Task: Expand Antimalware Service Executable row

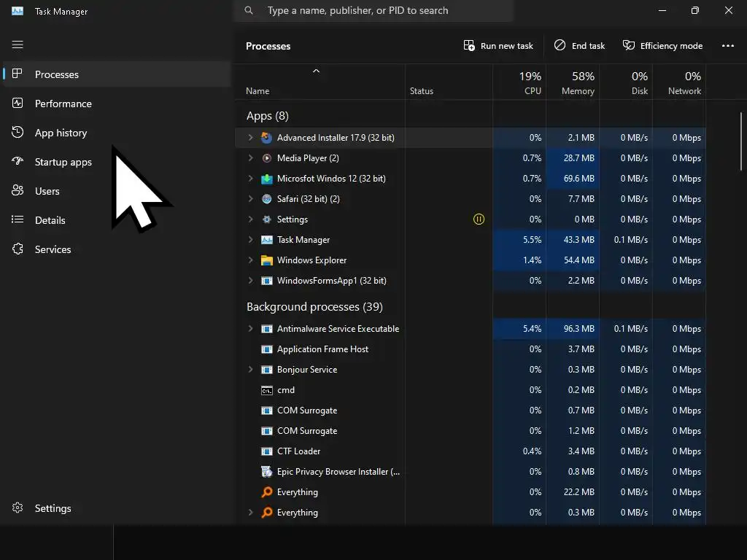Action: pyautogui.click(x=251, y=329)
